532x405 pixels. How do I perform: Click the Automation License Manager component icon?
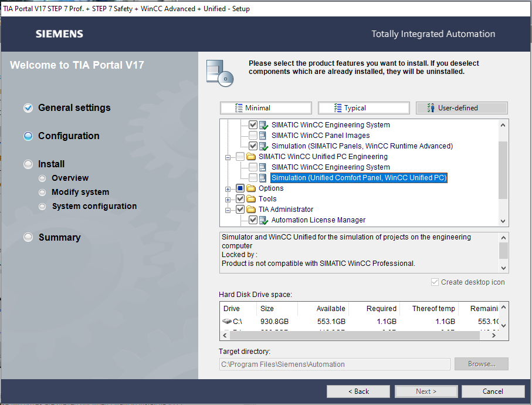(x=264, y=220)
